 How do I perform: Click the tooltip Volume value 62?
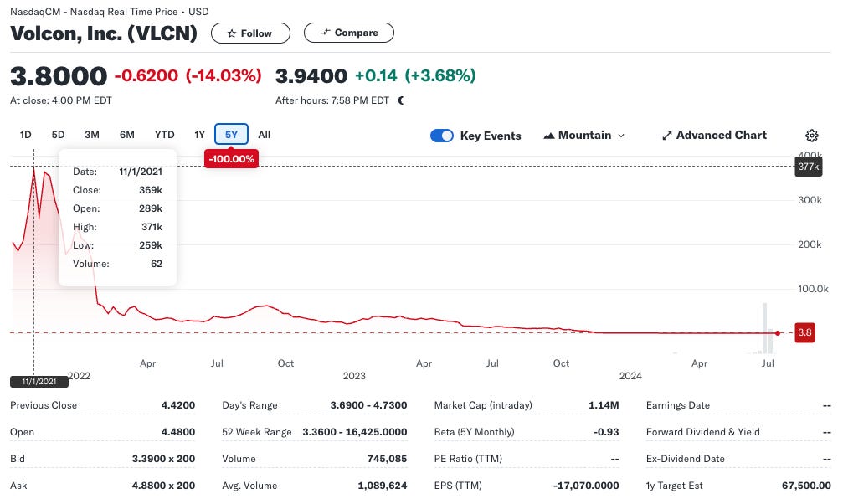click(x=157, y=264)
